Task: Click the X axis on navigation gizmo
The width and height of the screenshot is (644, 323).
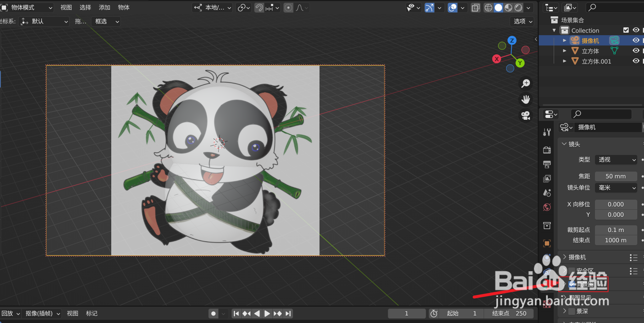Action: click(497, 59)
